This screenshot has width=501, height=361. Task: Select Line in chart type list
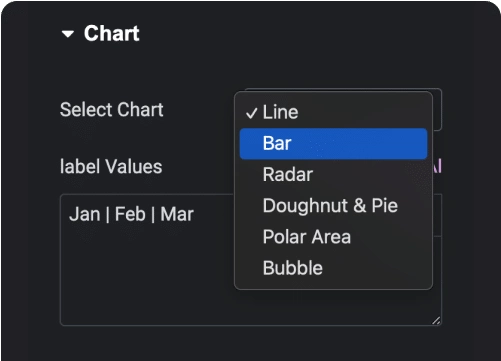point(333,112)
